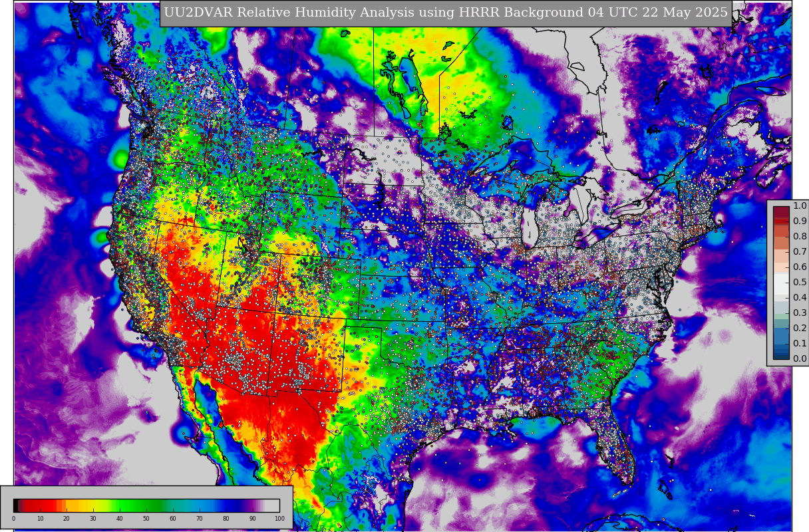This screenshot has width=809, height=532.
Task: Select the 0.2 label on right colorbar
Action: (x=800, y=329)
